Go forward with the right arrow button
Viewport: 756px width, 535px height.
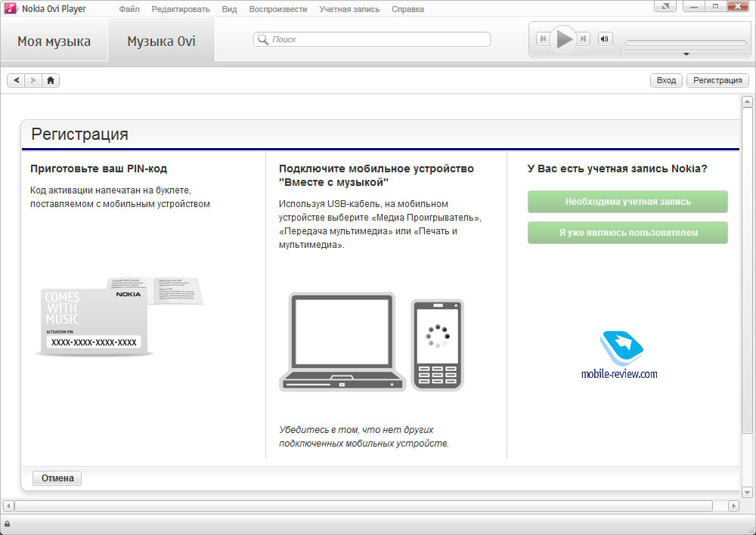click(x=33, y=80)
